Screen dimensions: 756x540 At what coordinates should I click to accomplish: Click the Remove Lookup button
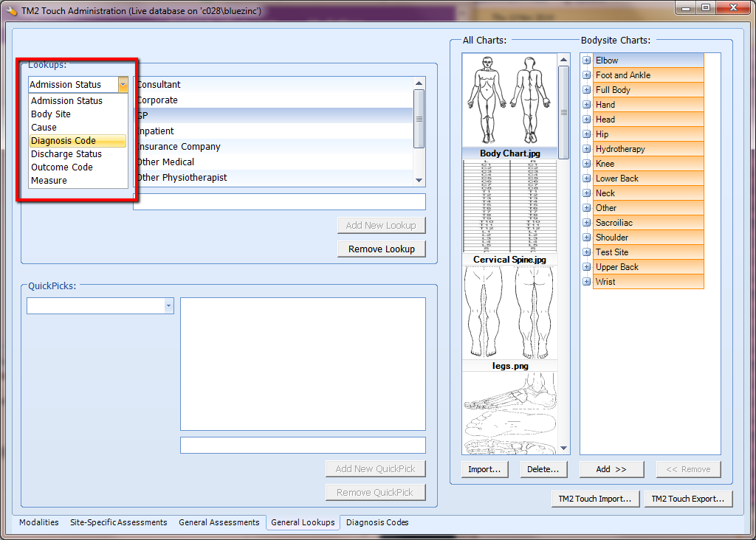click(382, 249)
